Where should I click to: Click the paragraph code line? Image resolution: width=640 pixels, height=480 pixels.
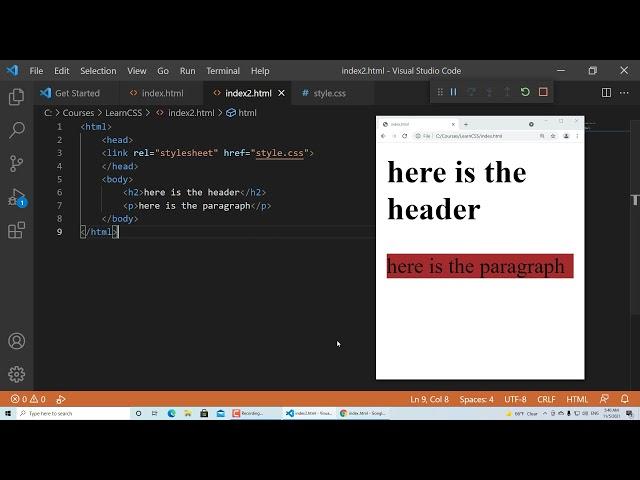tap(197, 206)
